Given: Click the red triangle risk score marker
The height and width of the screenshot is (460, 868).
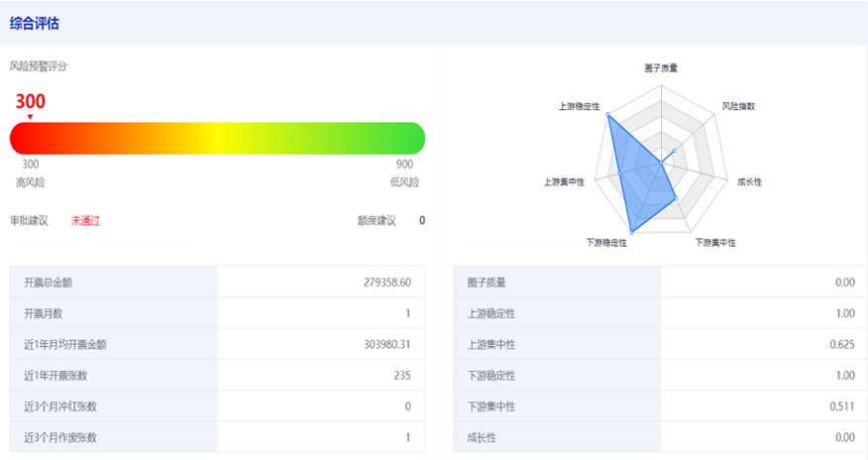Looking at the screenshot, I should click(x=30, y=117).
